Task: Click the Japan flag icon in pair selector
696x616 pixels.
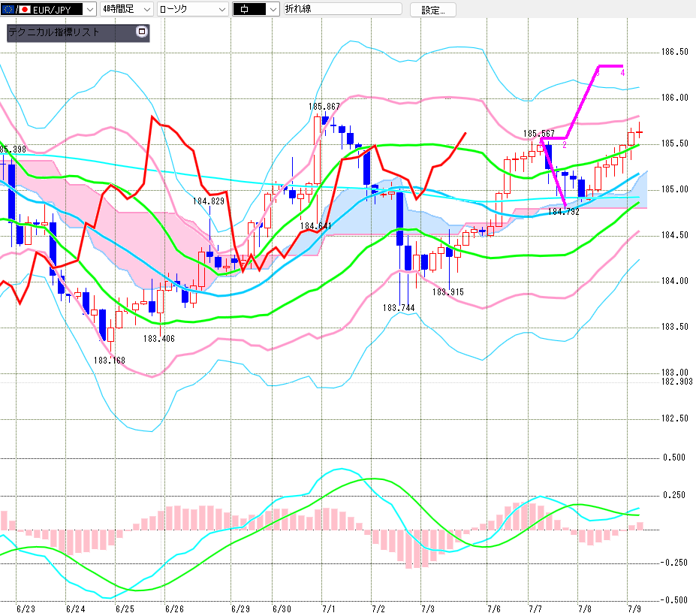Action: pos(25,9)
